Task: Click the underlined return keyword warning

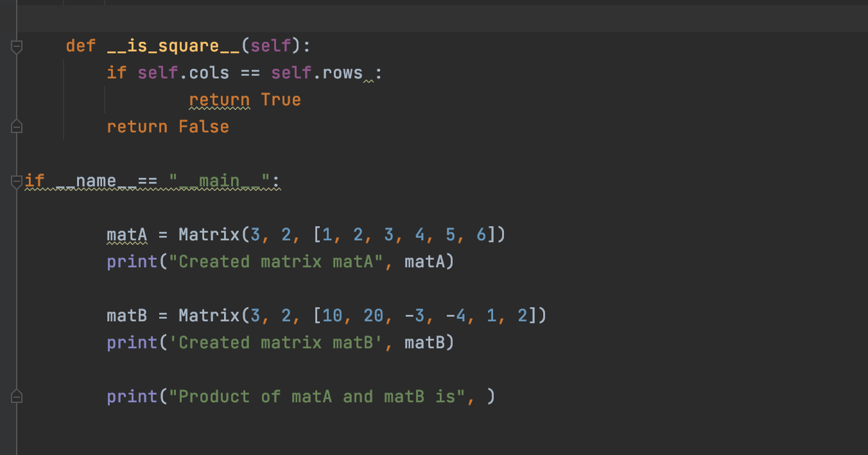Action: pyautogui.click(x=219, y=99)
